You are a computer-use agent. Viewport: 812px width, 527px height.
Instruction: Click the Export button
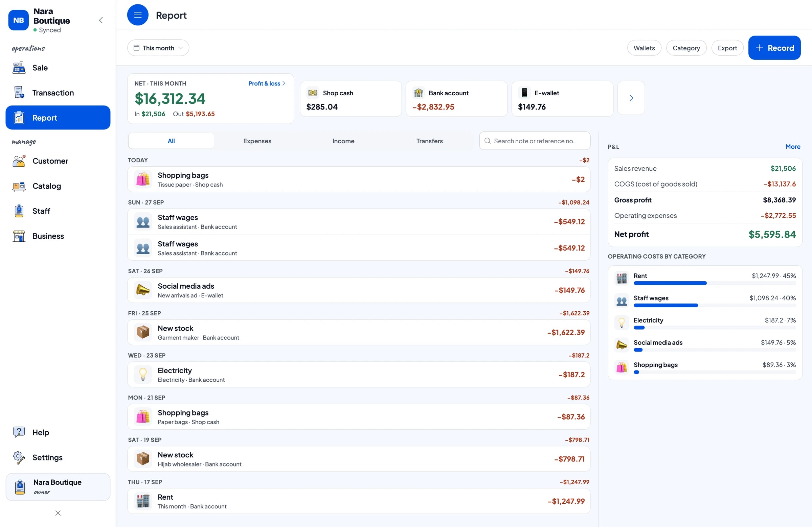click(727, 48)
